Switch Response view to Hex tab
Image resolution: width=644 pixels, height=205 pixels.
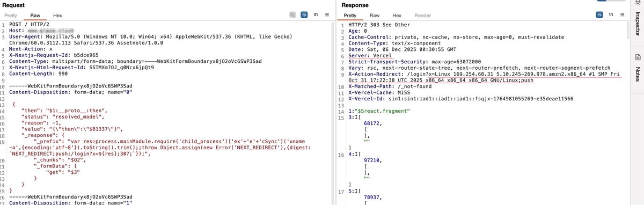pos(397,16)
